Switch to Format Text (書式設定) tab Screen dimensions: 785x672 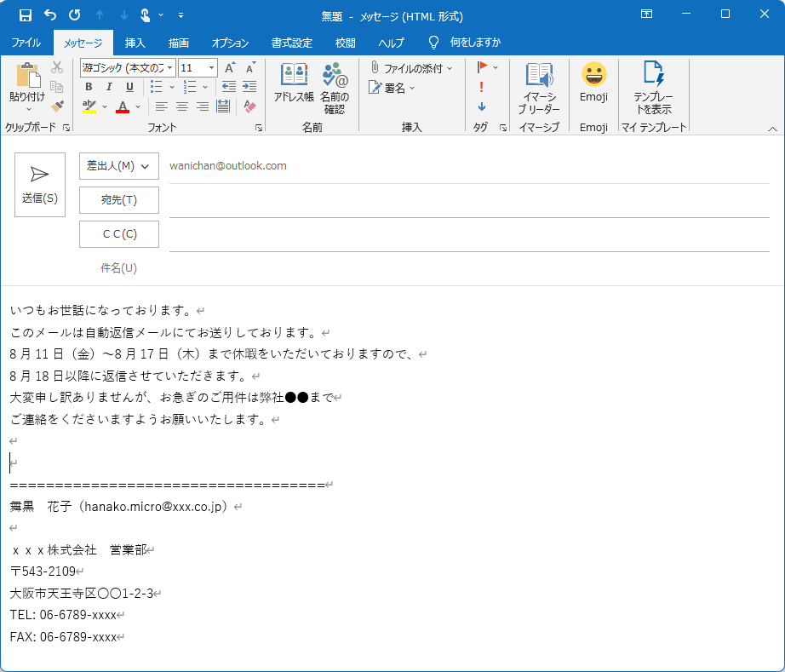point(292,43)
